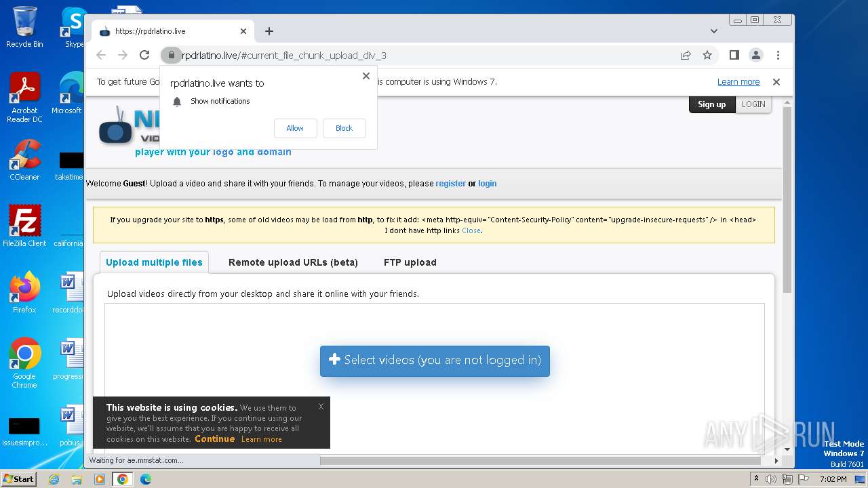Click the issuesimpro desktop file
This screenshot has width=868, height=488.
(x=24, y=431)
